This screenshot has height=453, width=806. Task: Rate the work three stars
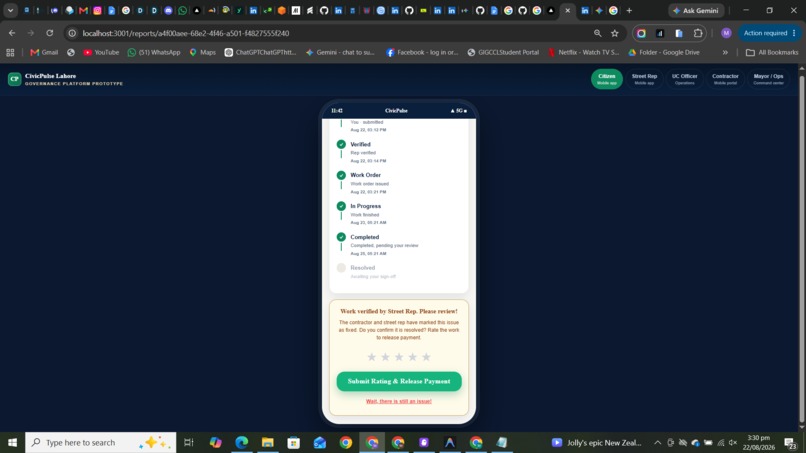399,357
